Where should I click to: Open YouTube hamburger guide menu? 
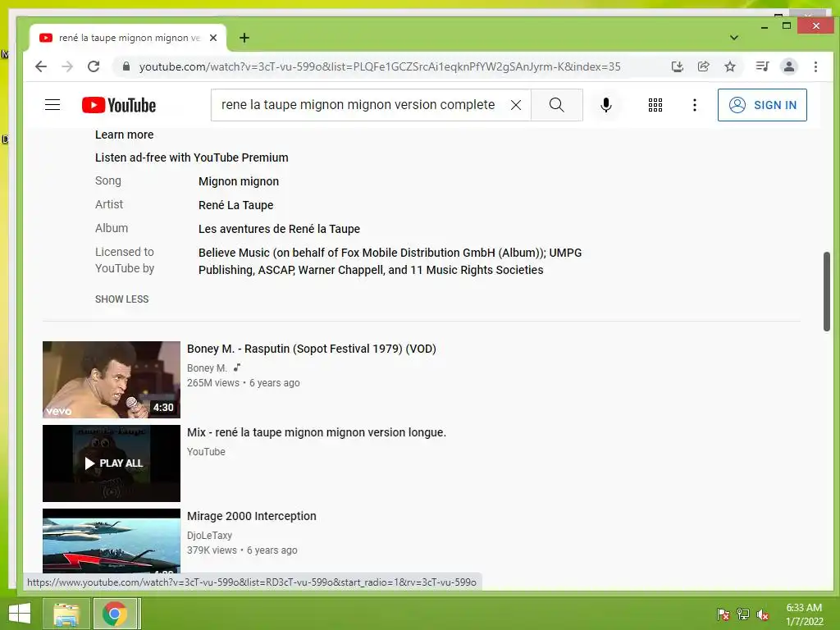52,104
